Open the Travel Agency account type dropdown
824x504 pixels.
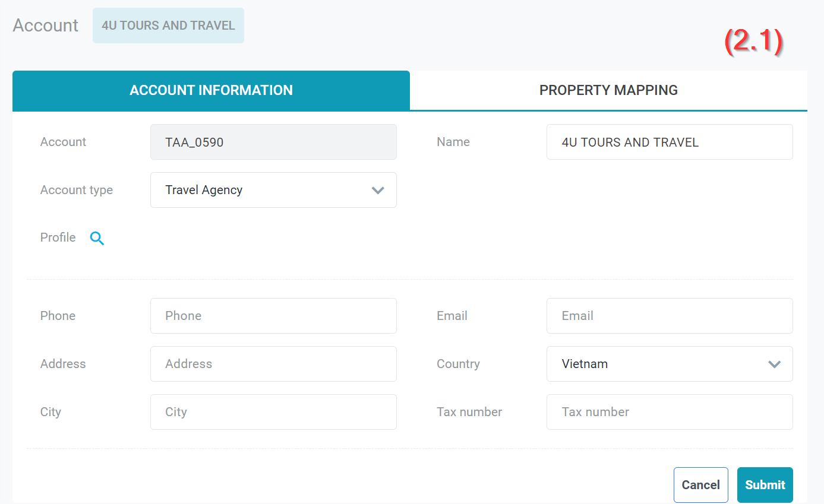click(273, 190)
